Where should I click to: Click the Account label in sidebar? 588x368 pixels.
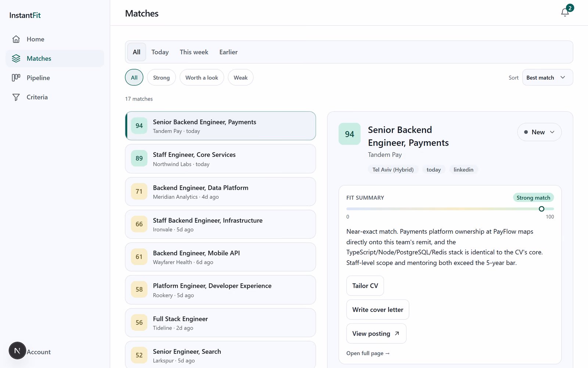[39, 352]
